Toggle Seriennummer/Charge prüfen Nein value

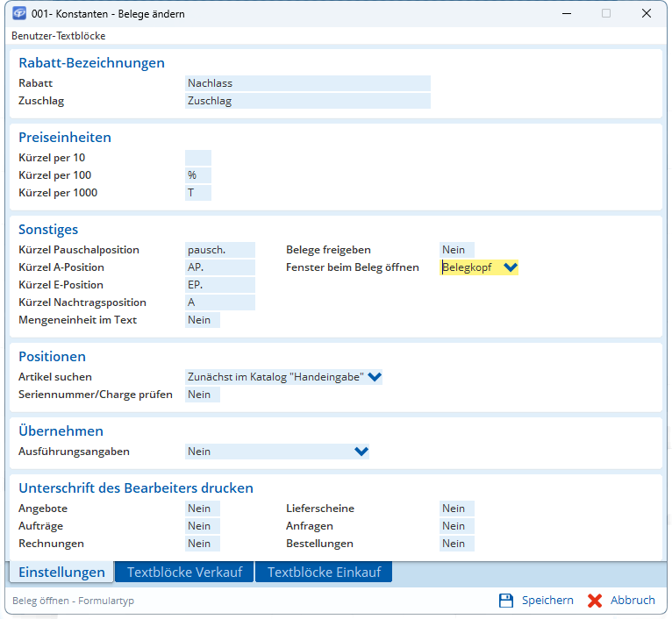[202, 395]
